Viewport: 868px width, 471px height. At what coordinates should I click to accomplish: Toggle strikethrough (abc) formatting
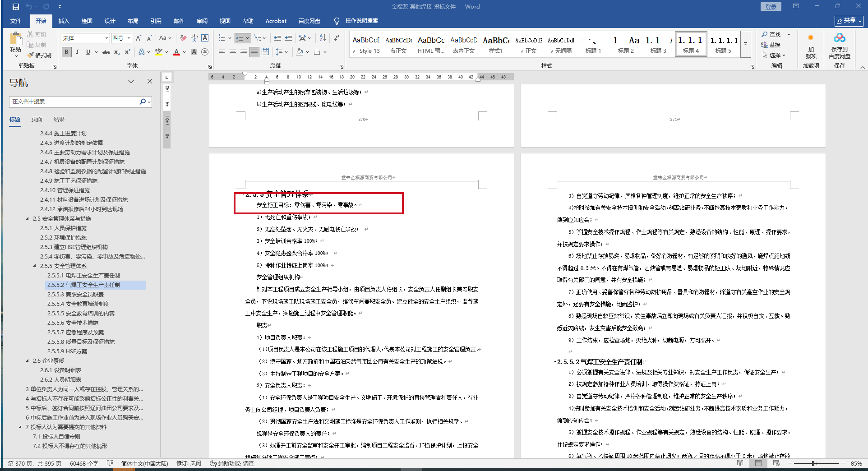click(106, 52)
